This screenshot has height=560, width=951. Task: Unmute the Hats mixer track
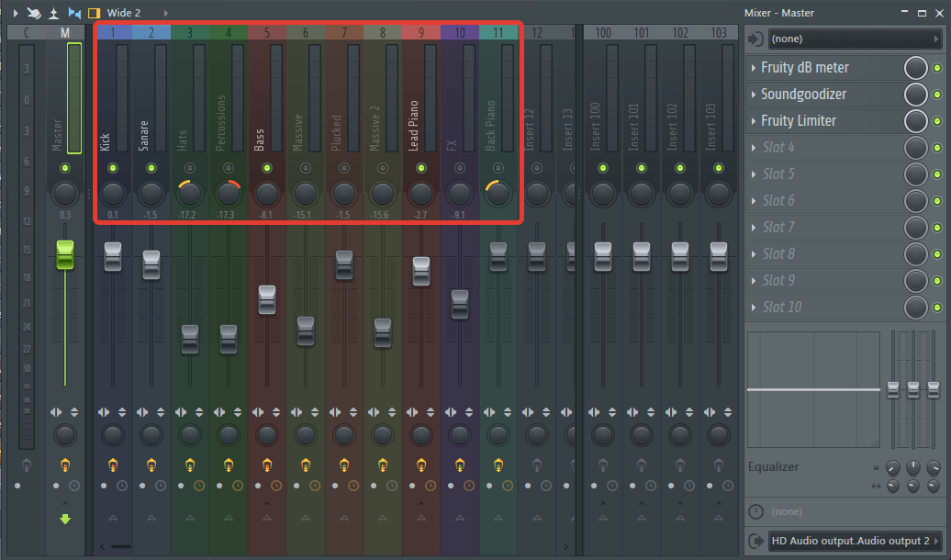(190, 168)
